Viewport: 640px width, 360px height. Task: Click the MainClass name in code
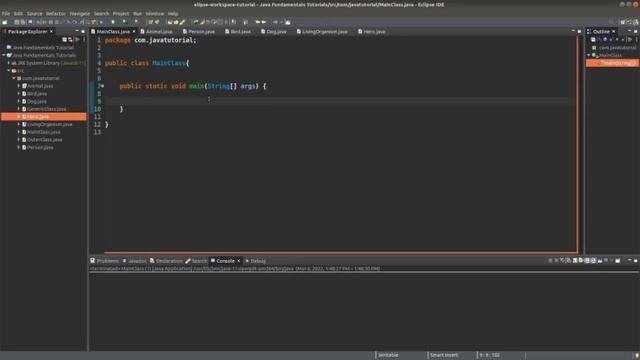(x=169, y=63)
